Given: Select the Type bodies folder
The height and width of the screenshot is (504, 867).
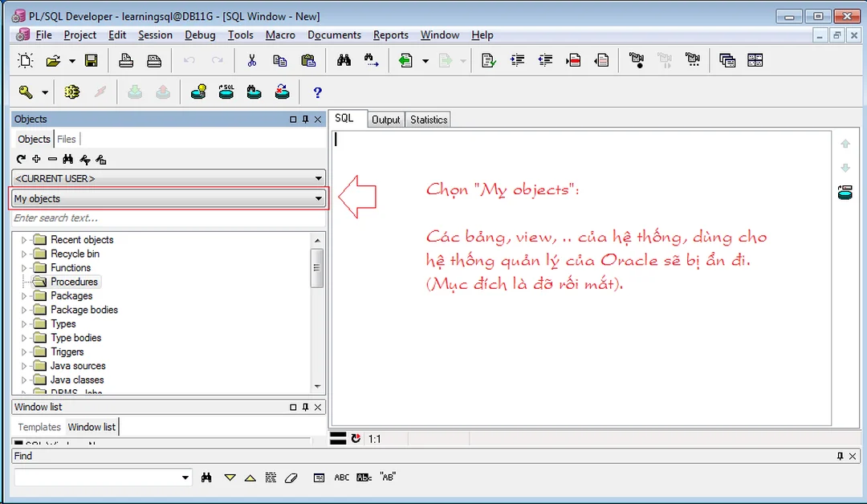Looking at the screenshot, I should pyautogui.click(x=75, y=338).
